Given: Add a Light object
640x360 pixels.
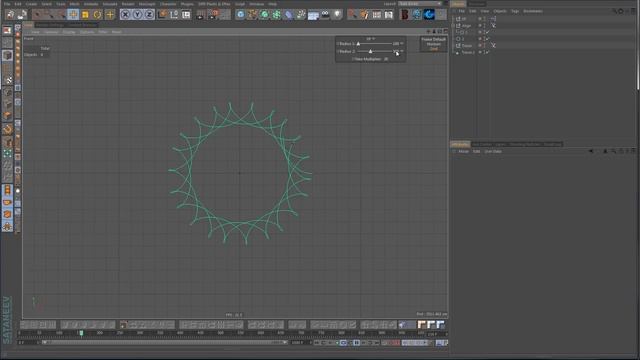Looking at the screenshot, I should (337, 15).
